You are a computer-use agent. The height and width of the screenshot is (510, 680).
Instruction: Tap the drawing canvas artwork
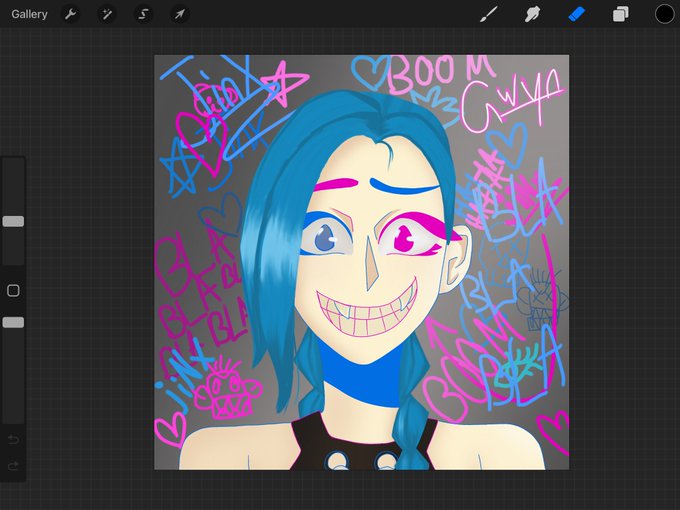362,262
